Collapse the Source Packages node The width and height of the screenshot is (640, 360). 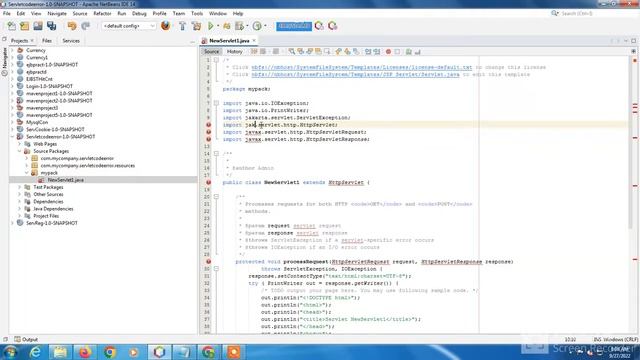(20, 151)
